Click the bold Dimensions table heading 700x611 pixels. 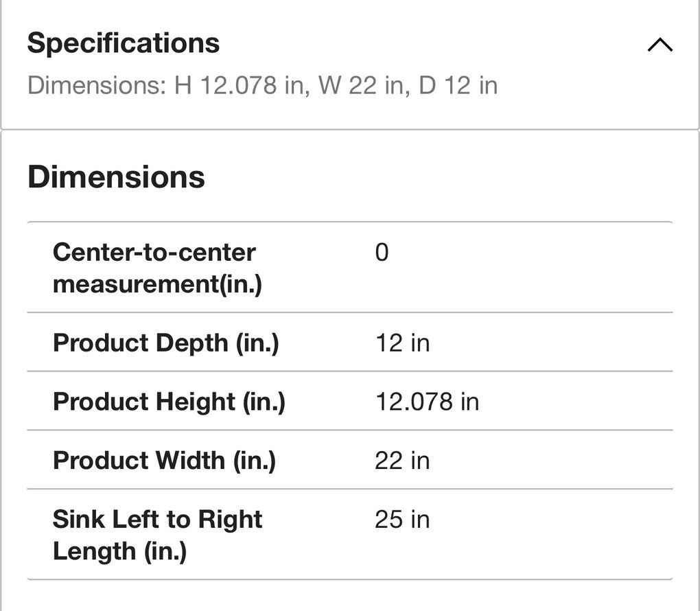coord(116,177)
